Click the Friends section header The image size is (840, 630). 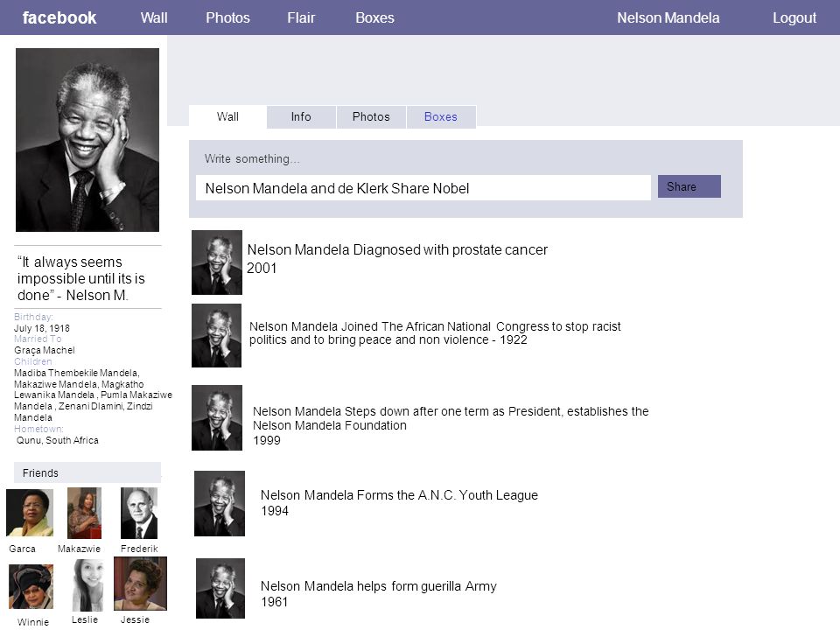[87, 472]
